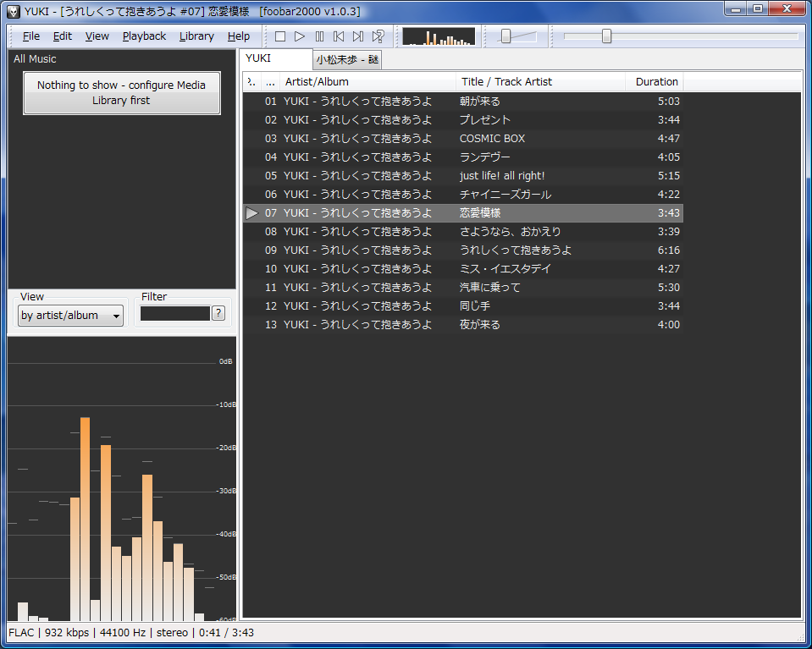Select track 06 チャイニーズガール
The height and width of the screenshot is (649, 812).
[463, 194]
